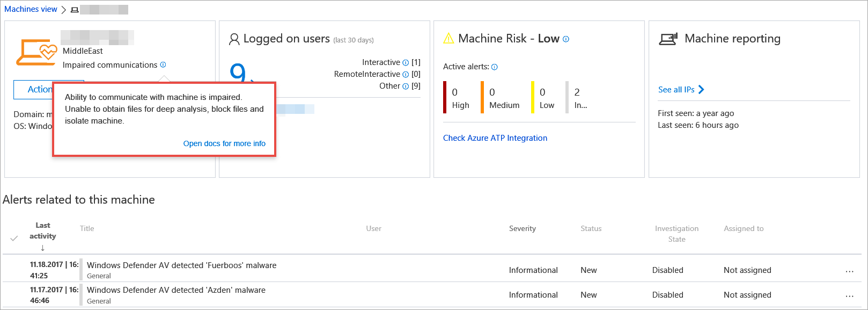This screenshot has width=868, height=310.
Task: Click Check Azure ATP Integration link
Action: pyautogui.click(x=495, y=138)
